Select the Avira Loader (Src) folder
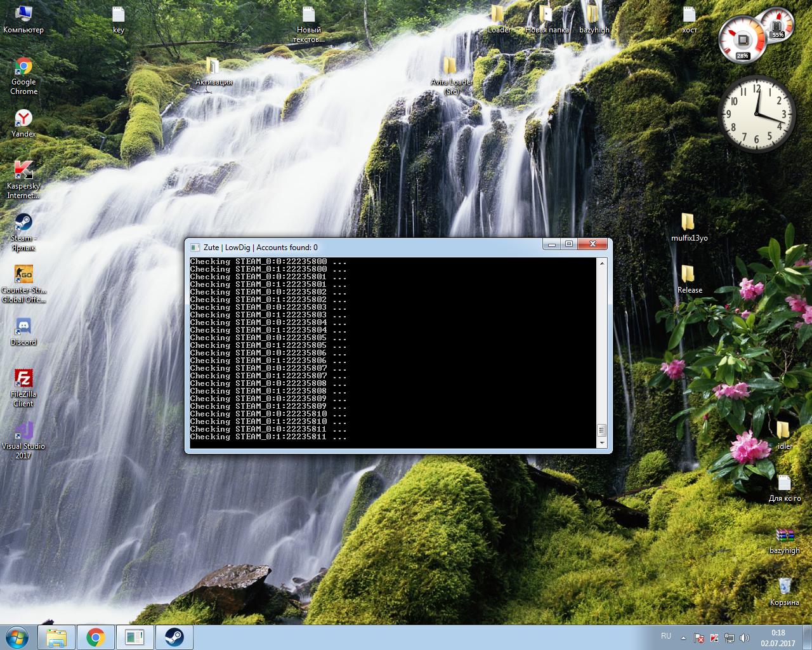Viewport: 812px width, 650px height. click(x=450, y=67)
